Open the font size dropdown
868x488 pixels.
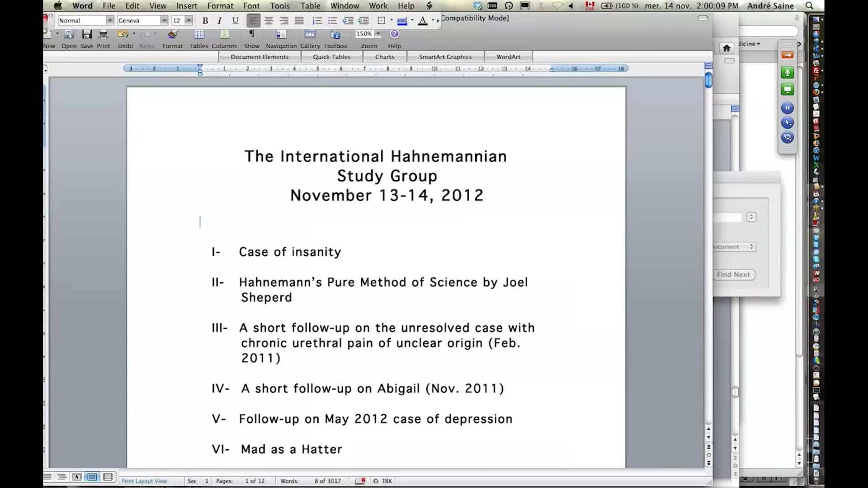[189, 20]
